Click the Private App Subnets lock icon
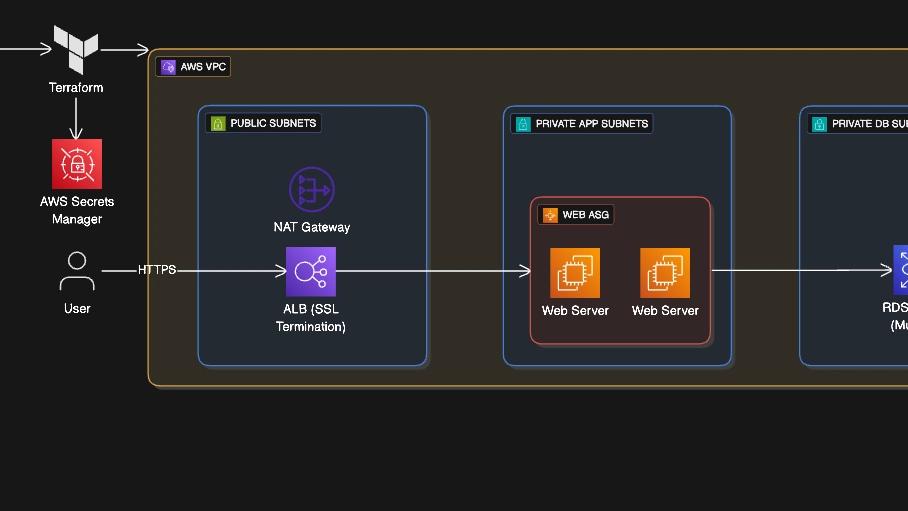The width and height of the screenshot is (908, 511). pyautogui.click(x=522, y=124)
